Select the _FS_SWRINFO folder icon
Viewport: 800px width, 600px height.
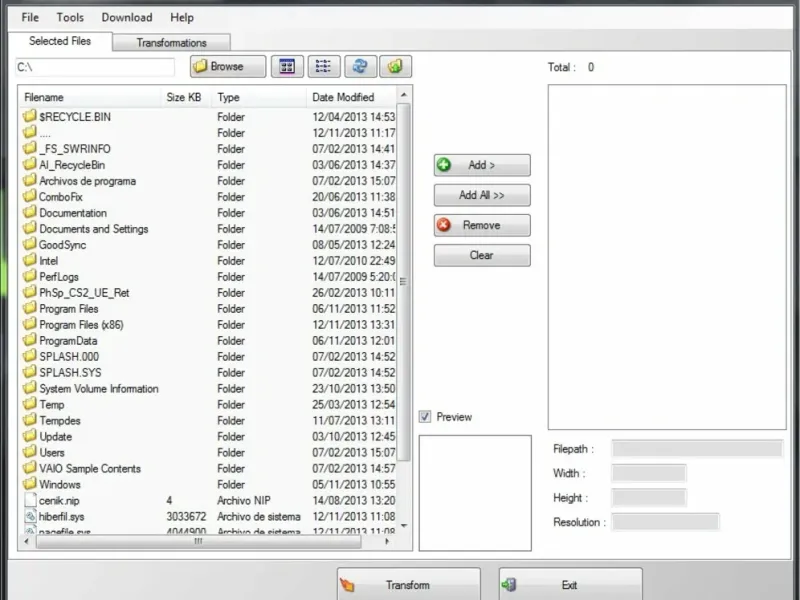(30, 148)
